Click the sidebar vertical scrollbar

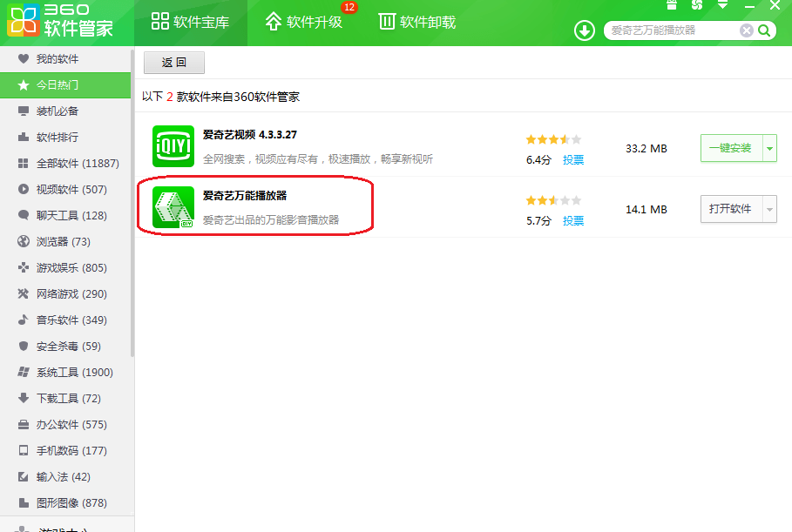click(132, 202)
